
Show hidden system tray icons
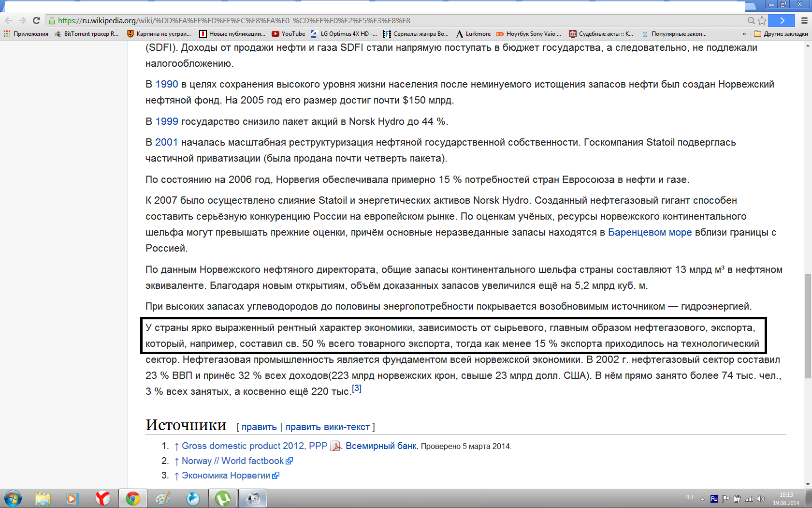coord(702,499)
